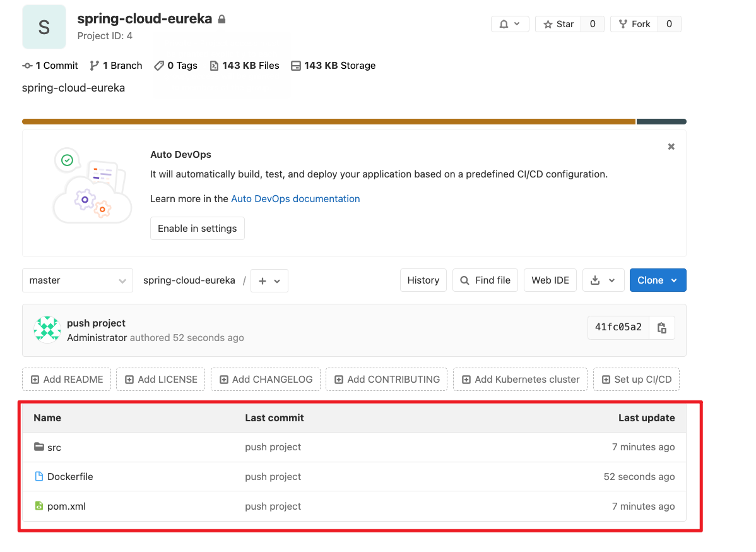756x552 pixels.
Task: View the 1 Commit link
Action: [x=50, y=66]
